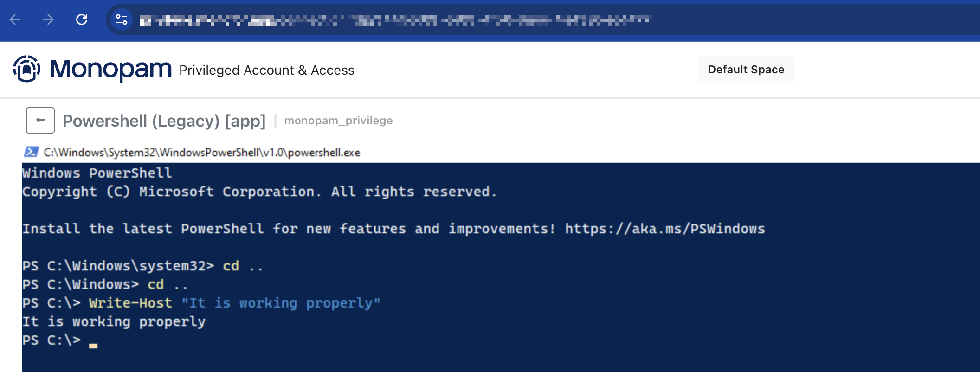Click the back arrow beside Powershell (Legacy)
980x372 pixels.
(40, 120)
